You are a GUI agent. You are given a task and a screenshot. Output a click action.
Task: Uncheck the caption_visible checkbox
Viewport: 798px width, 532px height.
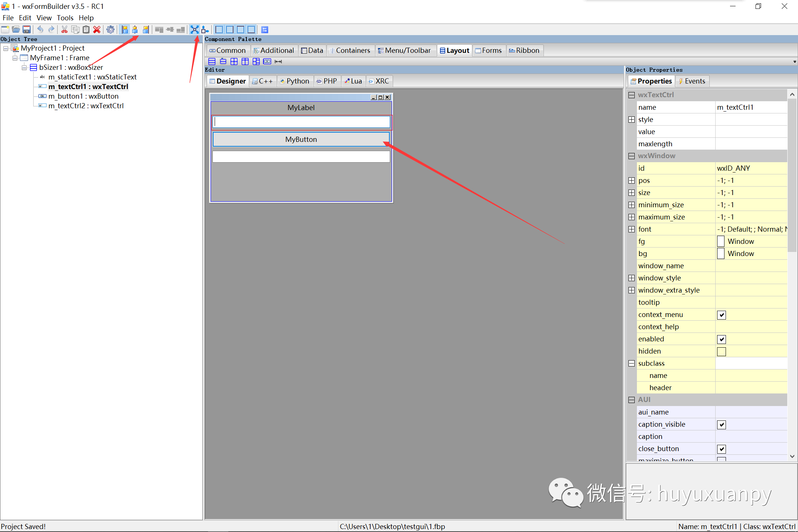[x=721, y=424]
